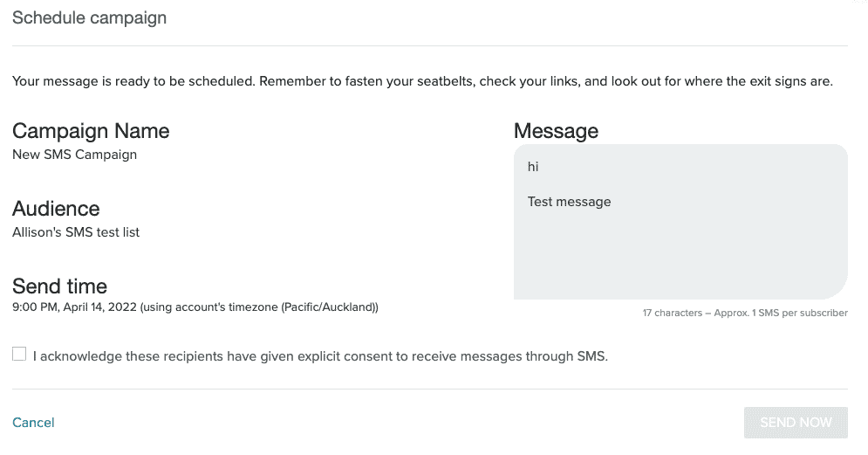This screenshot has width=868, height=455.
Task: Tick the explicit SMS consent checkbox
Action: 19,354
